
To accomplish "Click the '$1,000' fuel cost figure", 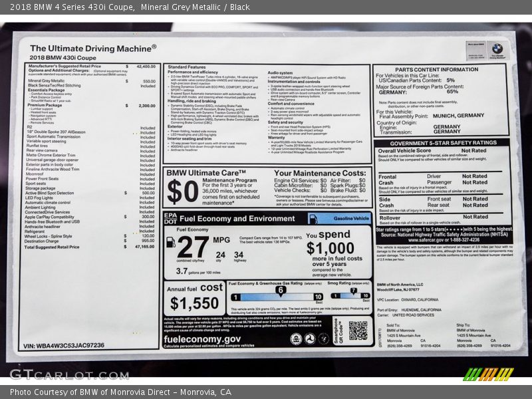I will [330, 248].
